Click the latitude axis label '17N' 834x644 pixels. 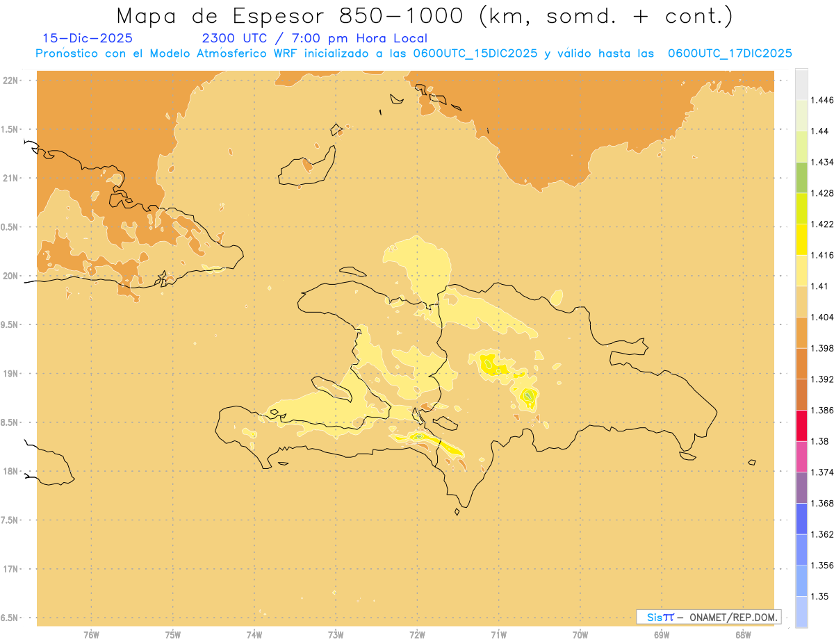coord(10,569)
